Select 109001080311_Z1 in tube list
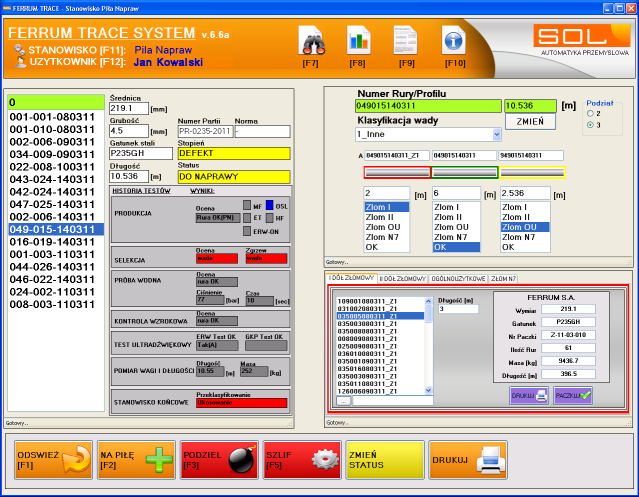This screenshot has height=497, width=639. 380,301
